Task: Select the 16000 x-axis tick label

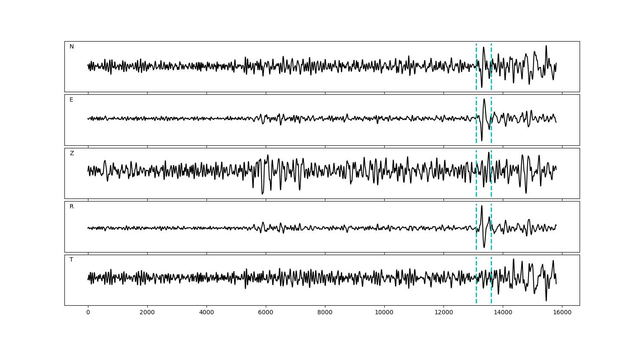Action: coord(562,313)
